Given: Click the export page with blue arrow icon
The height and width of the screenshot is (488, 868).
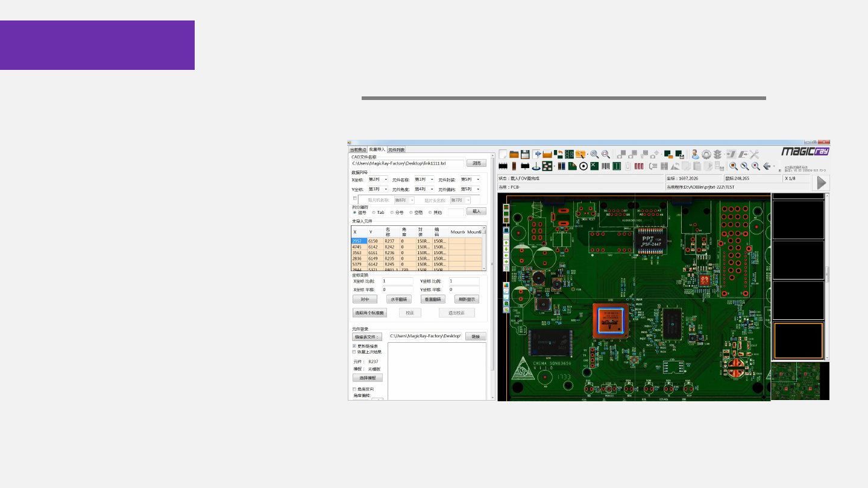Looking at the screenshot, I should [537, 154].
